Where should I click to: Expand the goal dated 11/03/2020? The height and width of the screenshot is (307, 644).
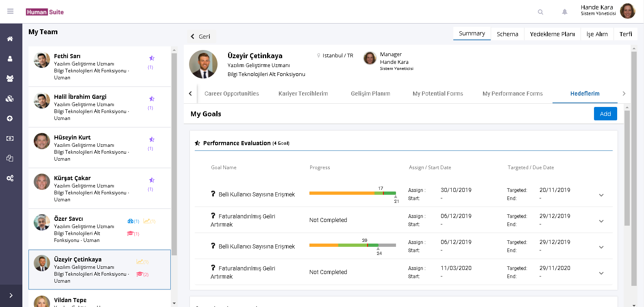[601, 273]
